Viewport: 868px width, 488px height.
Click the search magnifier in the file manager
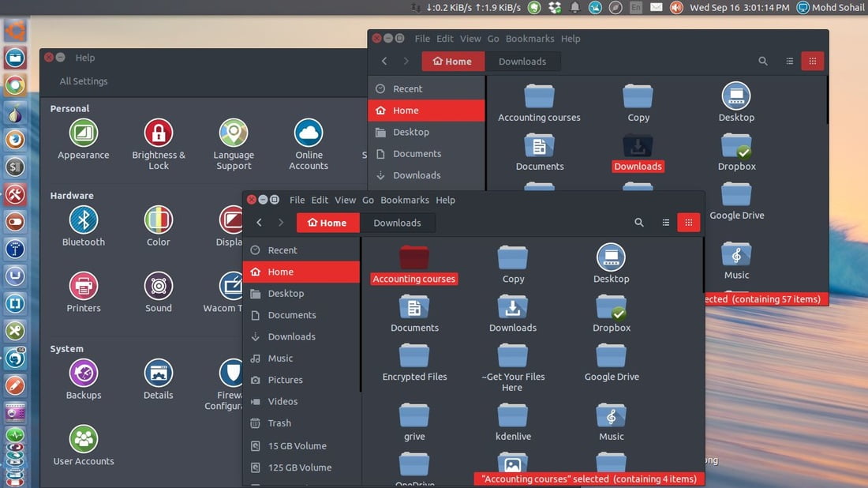(x=639, y=223)
